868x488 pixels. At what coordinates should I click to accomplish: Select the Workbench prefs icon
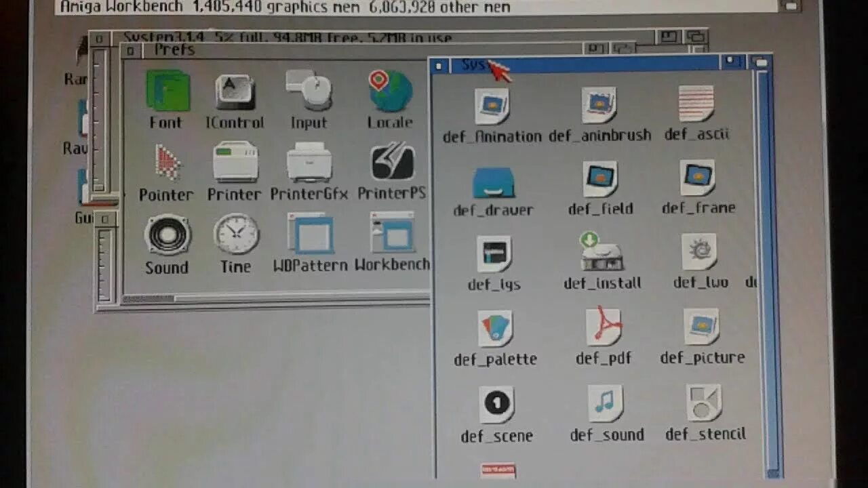click(x=393, y=234)
